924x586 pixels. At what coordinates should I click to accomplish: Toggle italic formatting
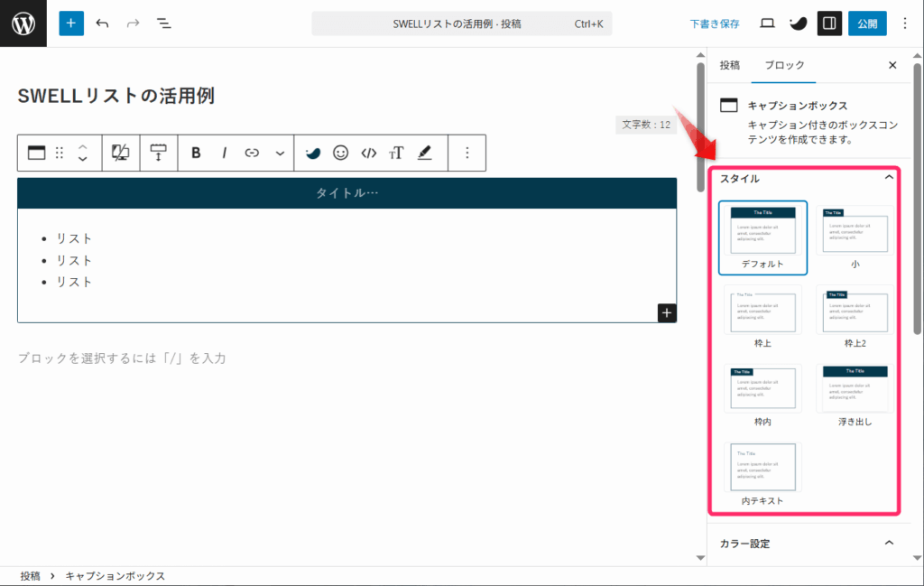(224, 153)
